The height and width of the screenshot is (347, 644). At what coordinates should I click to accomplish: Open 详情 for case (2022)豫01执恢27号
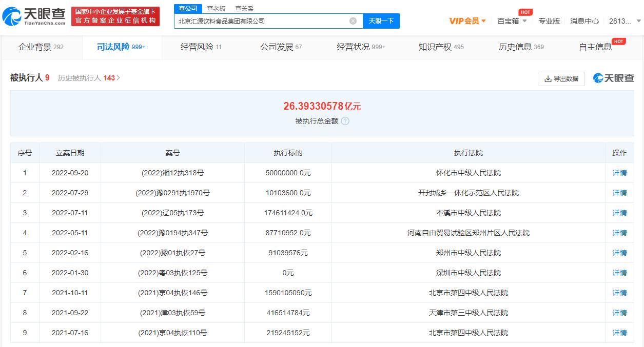620,253
